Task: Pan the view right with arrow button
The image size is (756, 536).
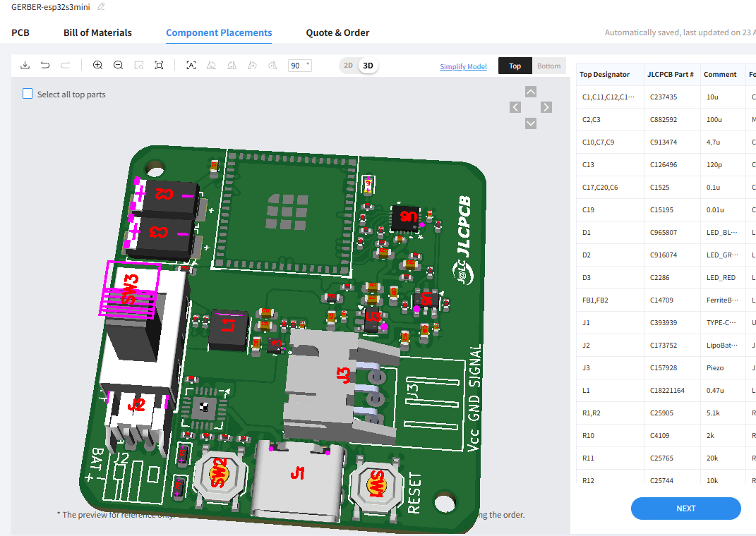Action: point(546,107)
